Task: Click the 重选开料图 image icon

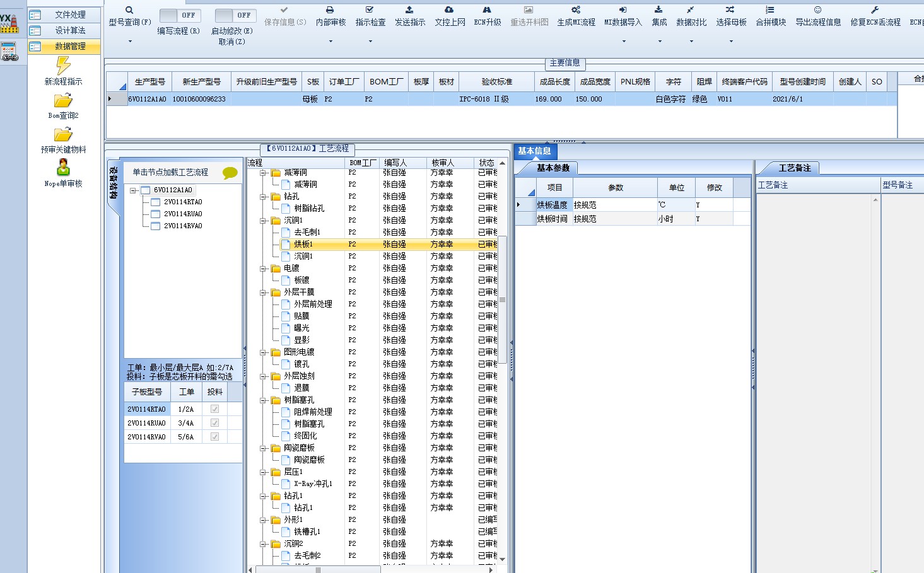Action: 529,10
